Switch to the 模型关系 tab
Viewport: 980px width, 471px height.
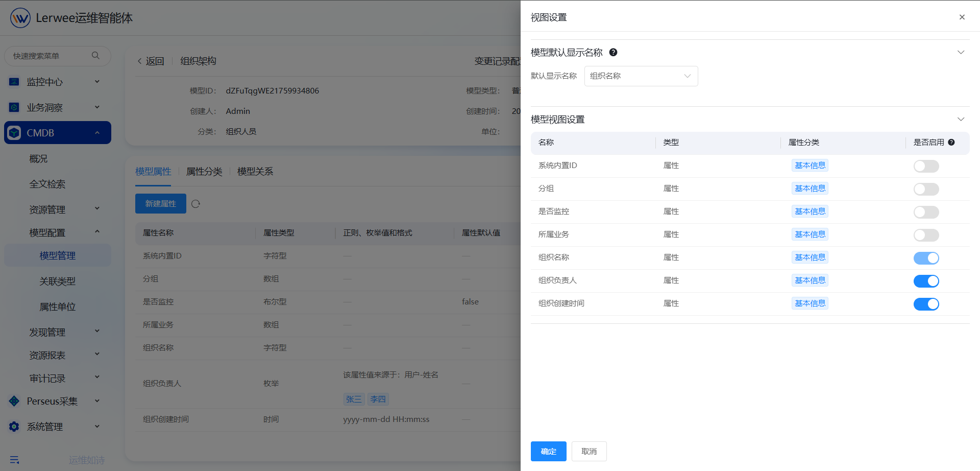coord(255,172)
